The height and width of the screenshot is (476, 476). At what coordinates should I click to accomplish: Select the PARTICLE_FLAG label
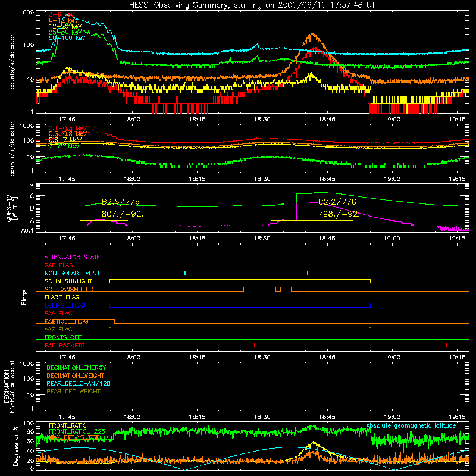[x=67, y=321]
